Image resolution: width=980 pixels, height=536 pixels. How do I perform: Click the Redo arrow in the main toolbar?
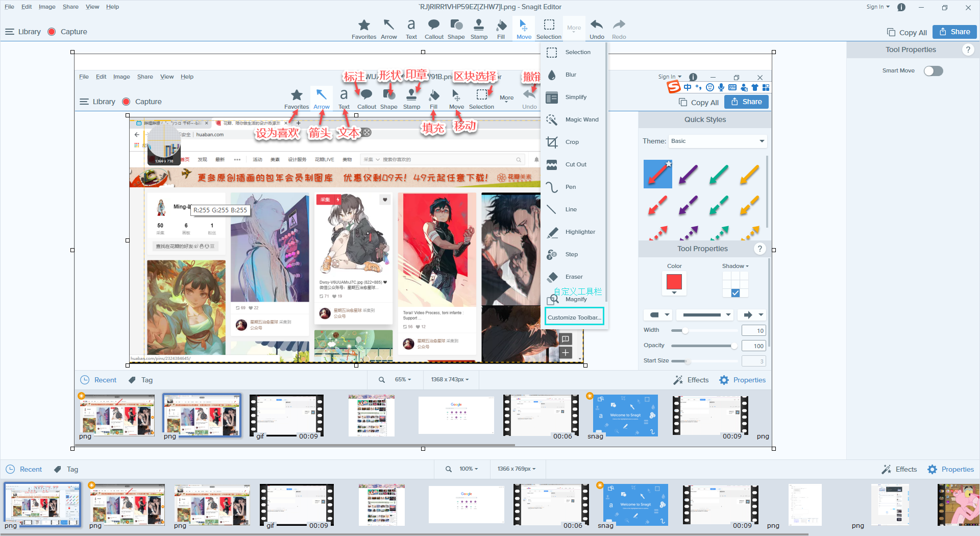619,29
